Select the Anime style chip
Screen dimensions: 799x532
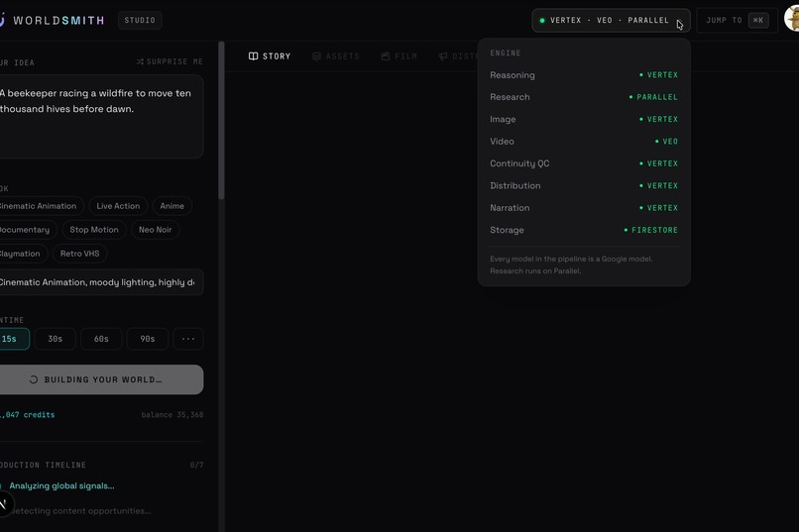click(172, 206)
